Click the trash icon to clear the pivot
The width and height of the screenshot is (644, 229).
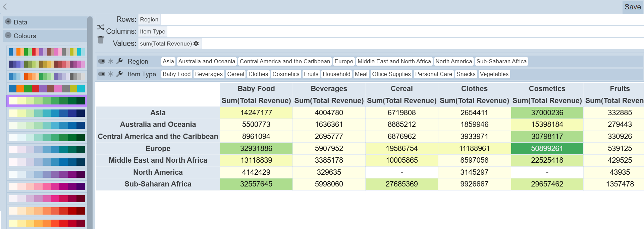101,40
